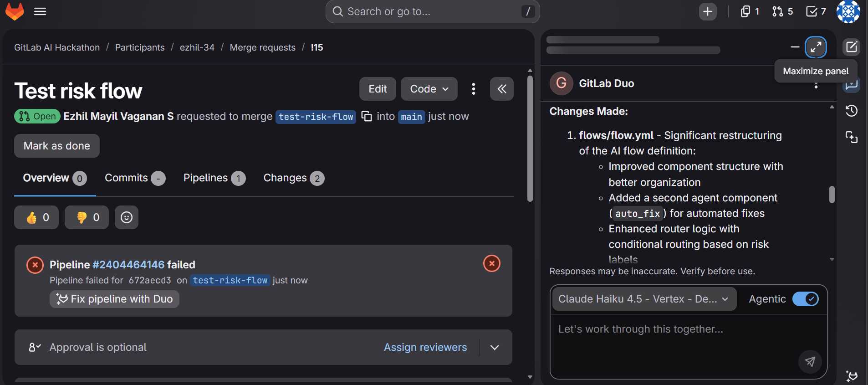Screen dimensions: 868x385
Task: Open commit 672aecd3 link
Action: click(150, 280)
